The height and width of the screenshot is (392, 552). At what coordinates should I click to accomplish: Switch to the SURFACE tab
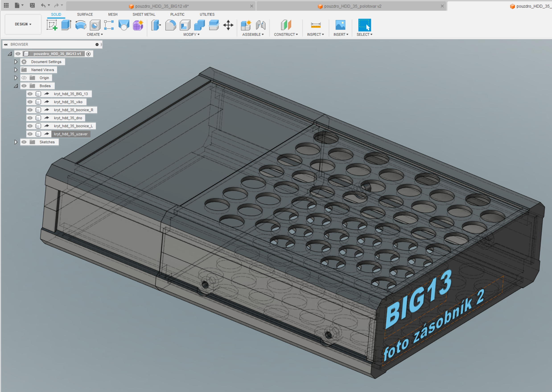pyautogui.click(x=85, y=14)
